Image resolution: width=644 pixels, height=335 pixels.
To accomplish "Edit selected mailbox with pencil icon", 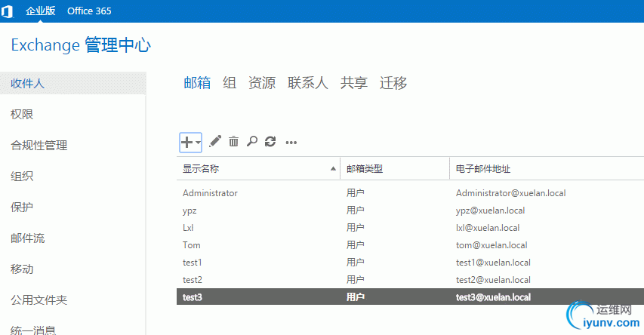I will (x=215, y=142).
